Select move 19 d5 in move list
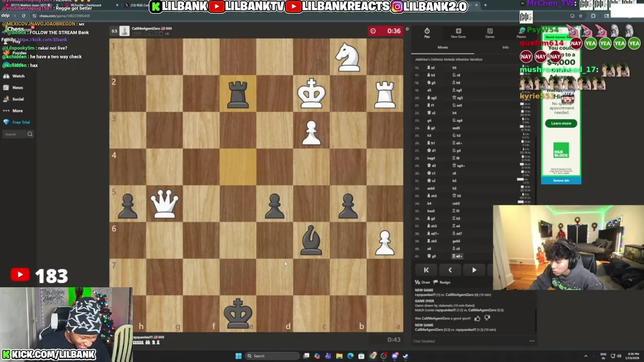 coord(430,90)
